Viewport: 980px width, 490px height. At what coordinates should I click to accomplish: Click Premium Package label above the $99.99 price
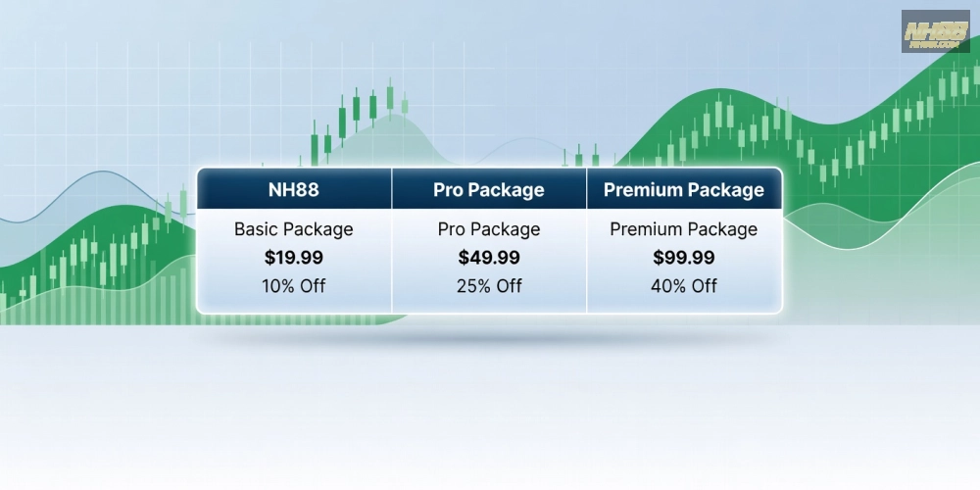point(683,229)
